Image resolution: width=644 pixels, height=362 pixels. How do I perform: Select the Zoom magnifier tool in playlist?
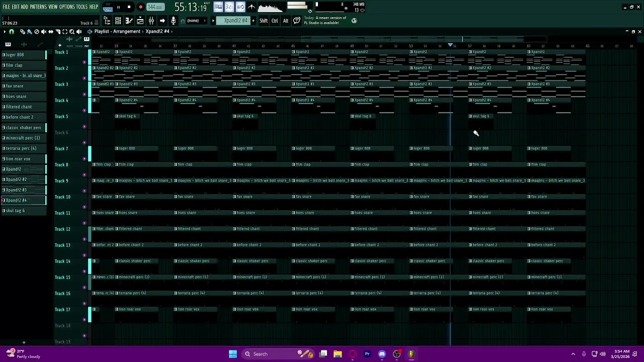pos(72,32)
